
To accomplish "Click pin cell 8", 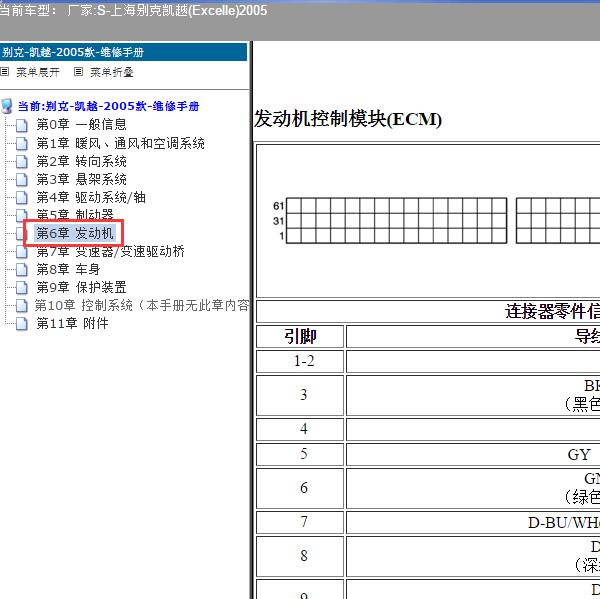I will 300,556.
